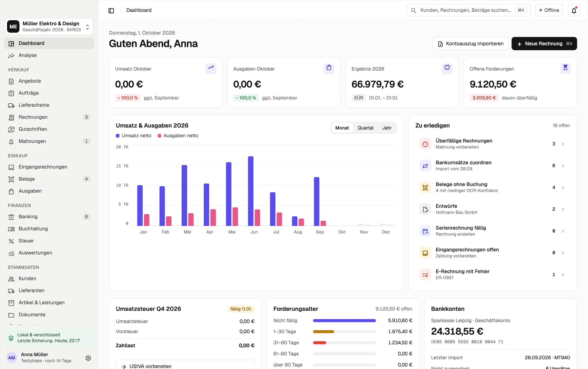Viewport: 588px width, 369px height.
Task: Switch chart to Monat view
Action: pyautogui.click(x=342, y=128)
